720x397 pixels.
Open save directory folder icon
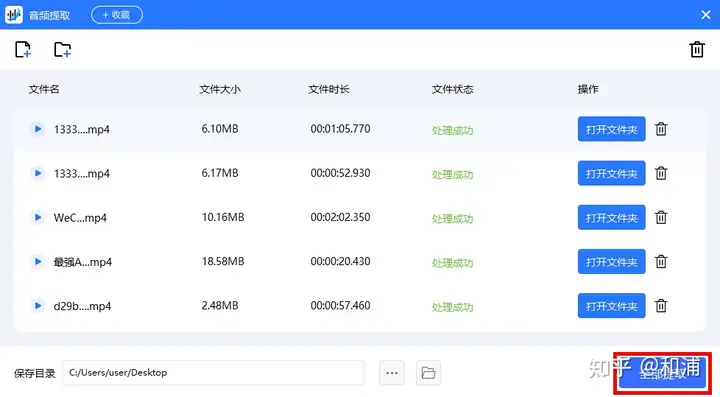click(x=428, y=373)
